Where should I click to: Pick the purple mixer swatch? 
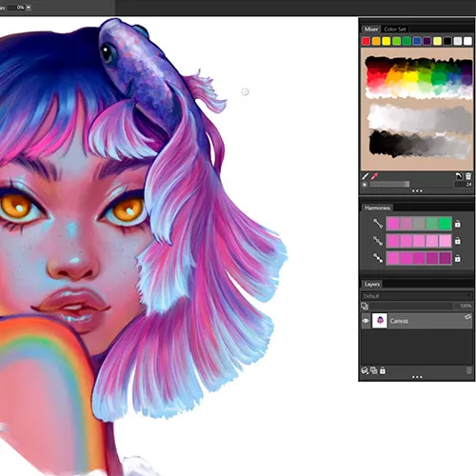click(x=427, y=41)
